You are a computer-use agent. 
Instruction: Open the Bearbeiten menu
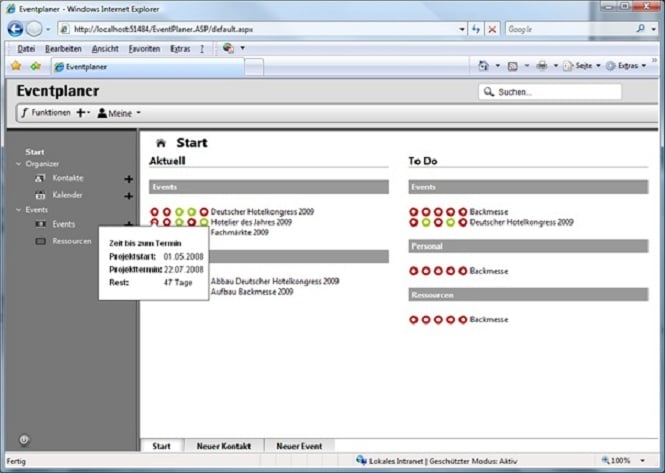point(63,49)
